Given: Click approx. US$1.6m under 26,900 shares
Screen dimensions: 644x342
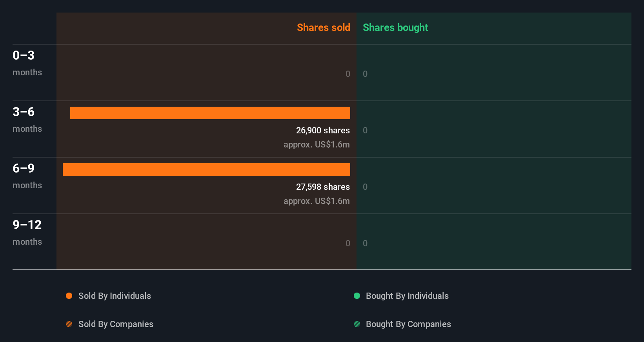Looking at the screenshot, I should (x=317, y=144).
